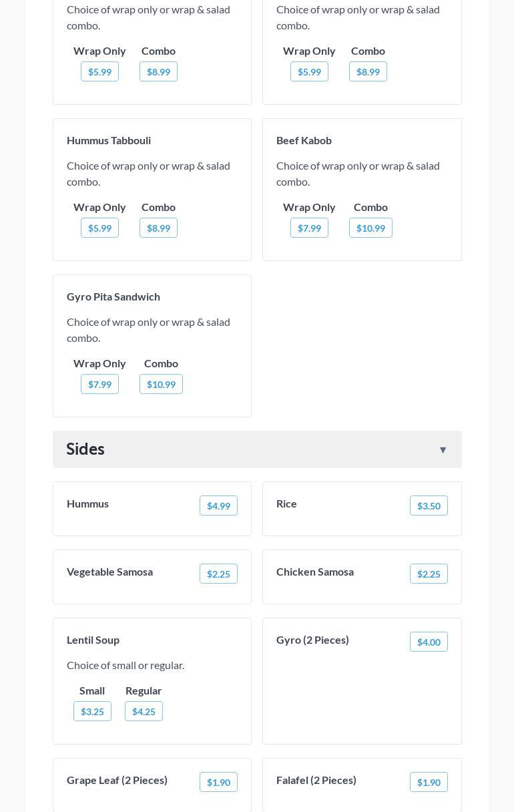Viewport: 514px width, 812px height.
Task: Choose Gyro (2 Pieces) $4.00 price
Action: [428, 642]
